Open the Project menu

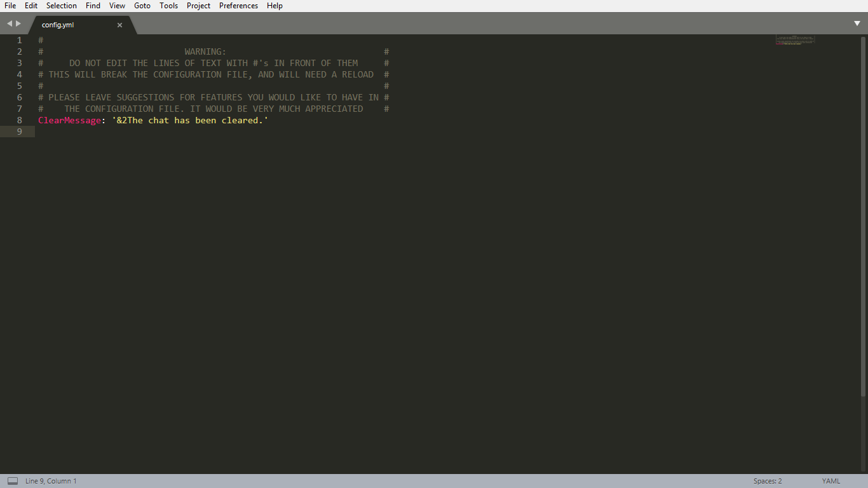198,6
